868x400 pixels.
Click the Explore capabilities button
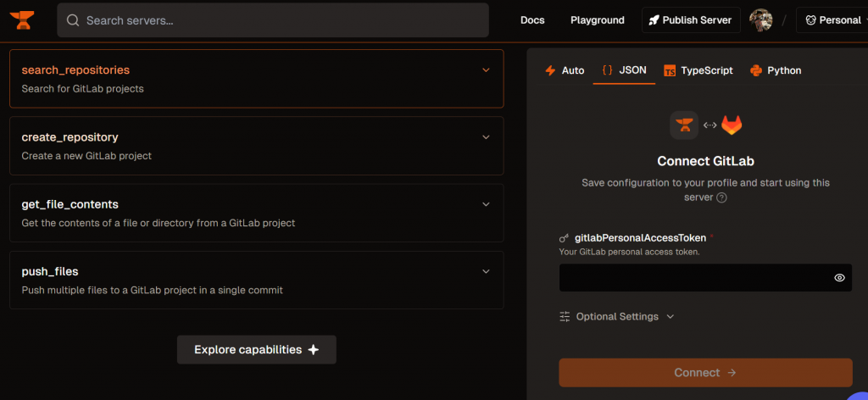point(256,350)
